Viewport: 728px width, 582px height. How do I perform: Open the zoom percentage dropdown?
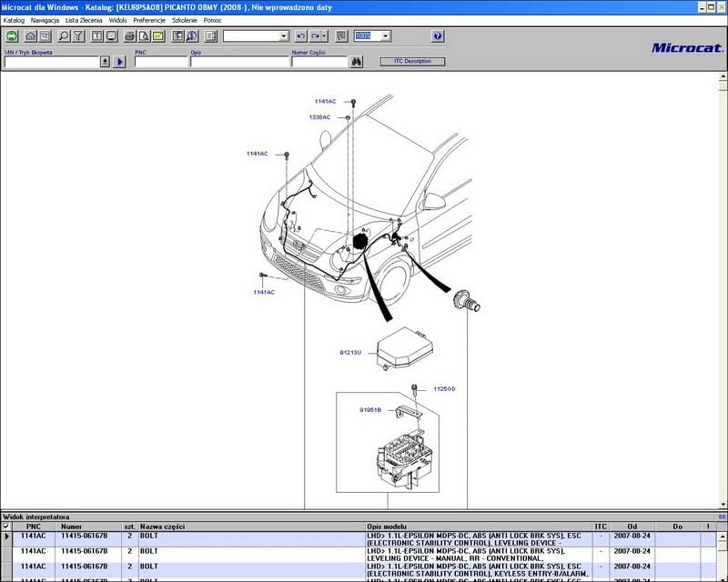tap(385, 36)
